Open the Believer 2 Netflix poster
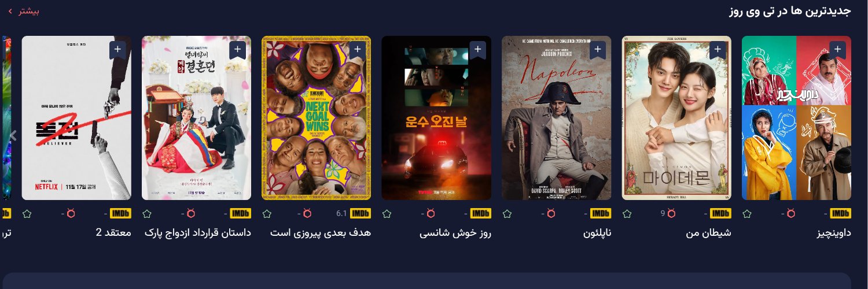This screenshot has height=289, width=868. click(x=76, y=118)
